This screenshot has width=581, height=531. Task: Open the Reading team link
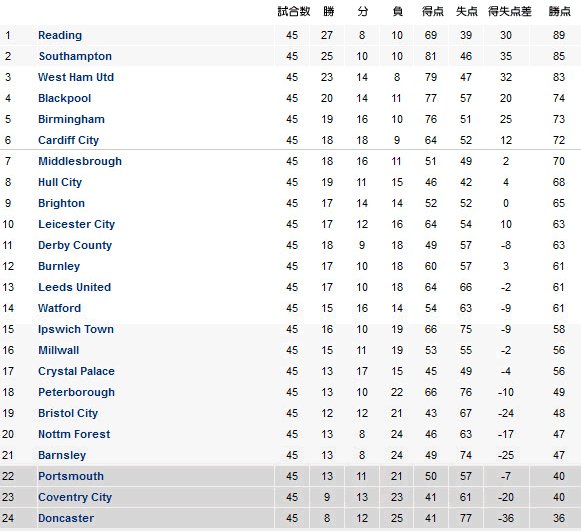click(60, 35)
